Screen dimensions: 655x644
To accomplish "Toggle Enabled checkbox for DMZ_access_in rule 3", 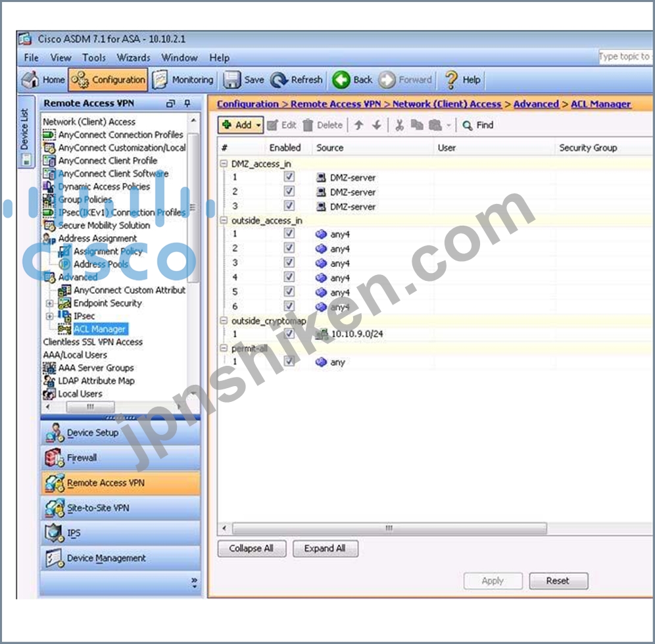I will coord(289,206).
